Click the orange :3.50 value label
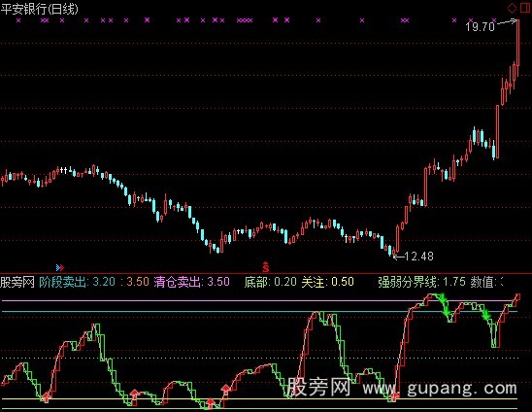The height and width of the screenshot is (412, 532). click(x=135, y=282)
